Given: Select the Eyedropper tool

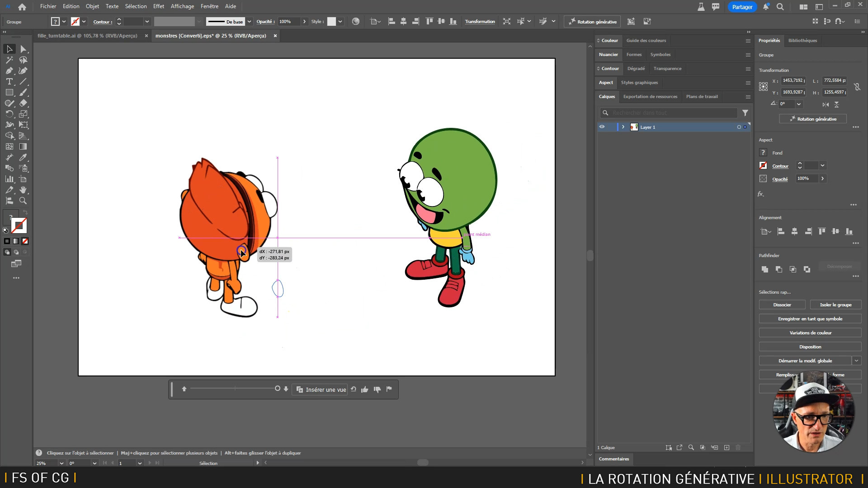Looking at the screenshot, I should (23, 157).
